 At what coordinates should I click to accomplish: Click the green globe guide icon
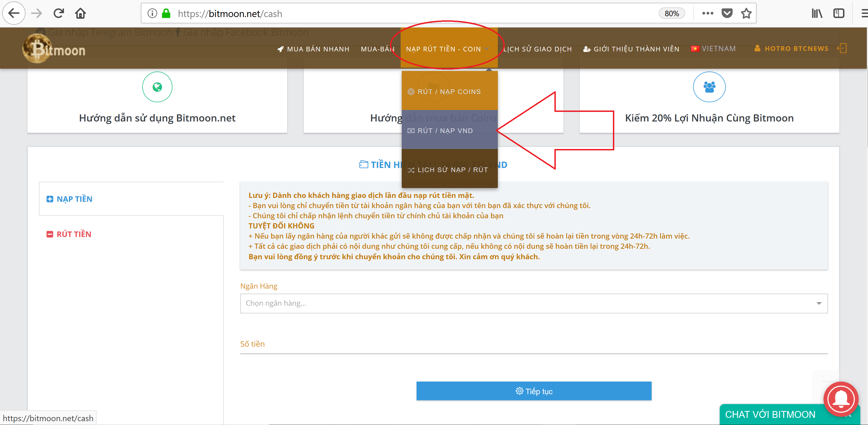click(x=157, y=87)
